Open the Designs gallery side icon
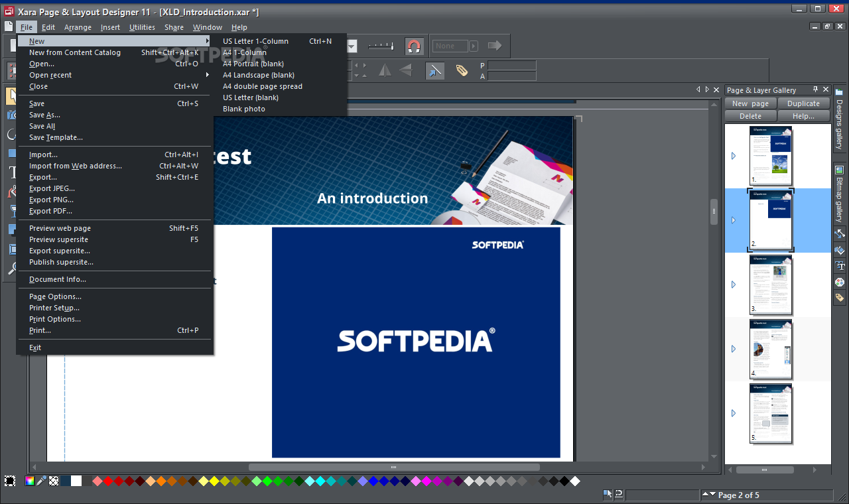This screenshot has width=849, height=504. (839, 119)
